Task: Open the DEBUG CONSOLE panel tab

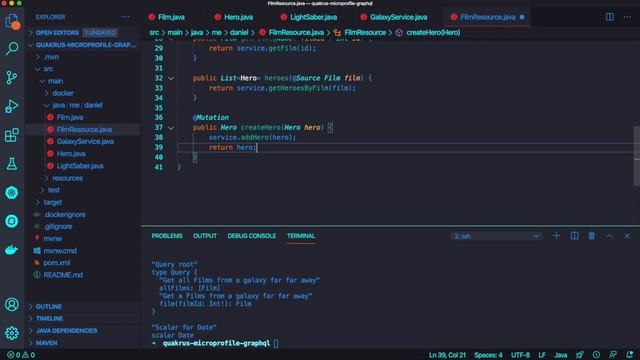Action: 251,236
